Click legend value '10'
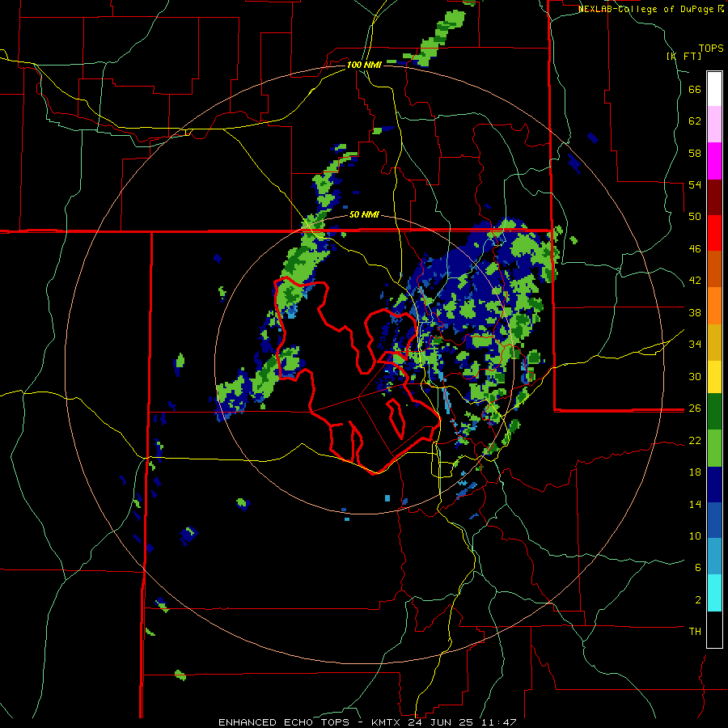This screenshot has width=728, height=728. [695, 535]
